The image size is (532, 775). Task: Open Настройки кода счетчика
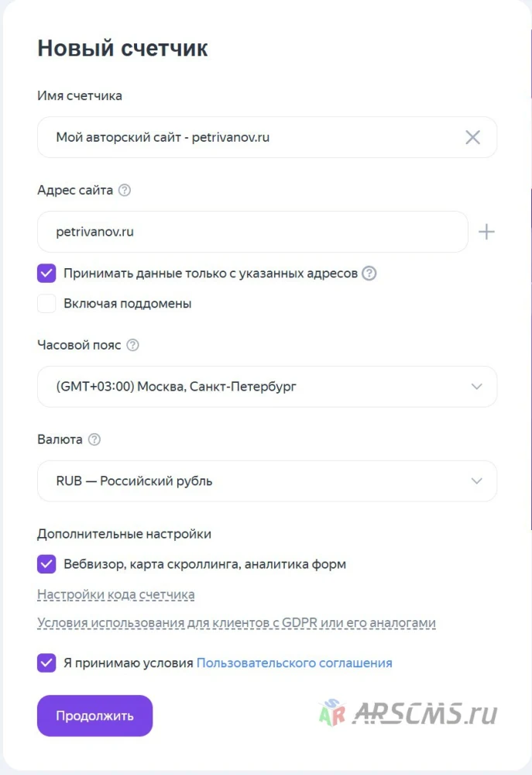point(116,594)
